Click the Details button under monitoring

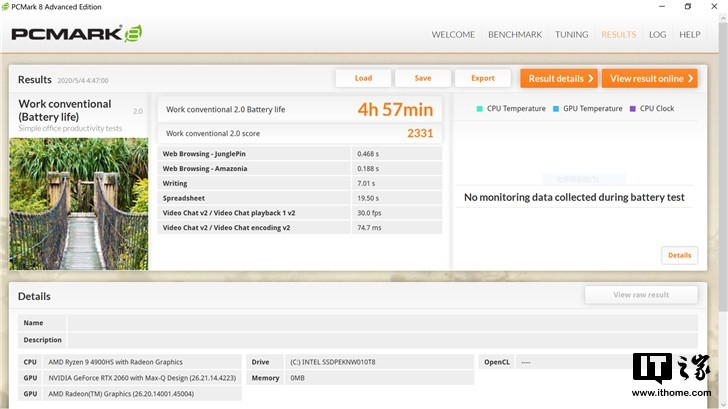[x=679, y=255]
